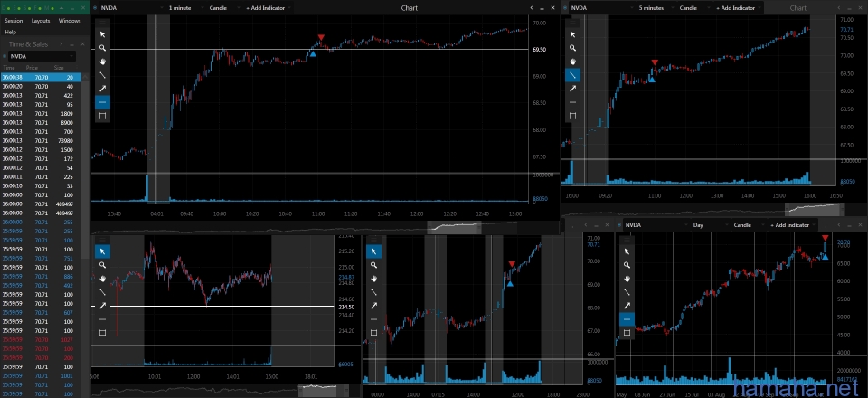The image size is (868, 398).
Task: Open the NVDA symbol dropdown in 1 minute chart
Action: [x=131, y=8]
